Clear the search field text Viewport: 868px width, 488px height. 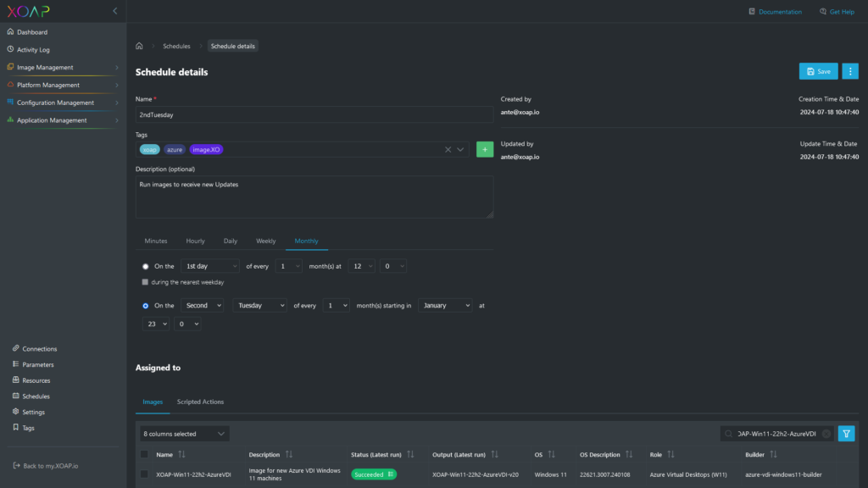(826, 435)
